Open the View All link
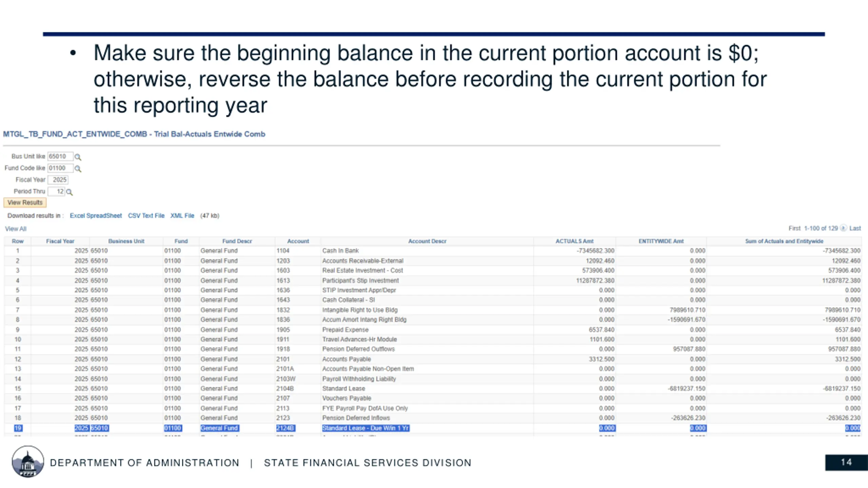Image resolution: width=868 pixels, height=488 pixels. tap(16, 229)
